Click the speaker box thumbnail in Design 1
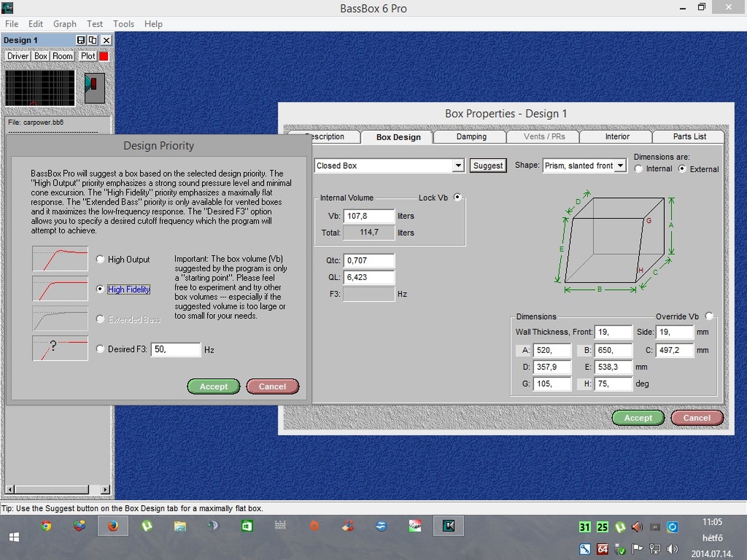Image resolution: width=747 pixels, height=560 pixels. (95, 88)
